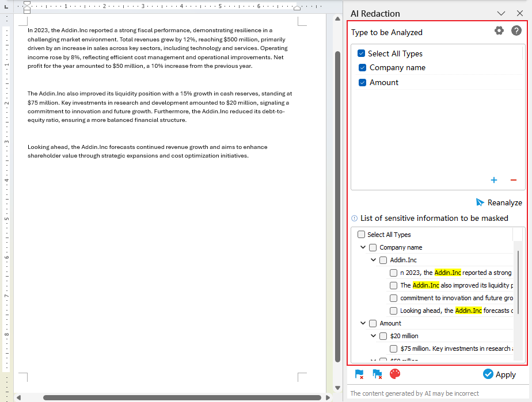The width and height of the screenshot is (532, 402).
Task: Click the first flag icon with single red x
Action: (x=359, y=374)
